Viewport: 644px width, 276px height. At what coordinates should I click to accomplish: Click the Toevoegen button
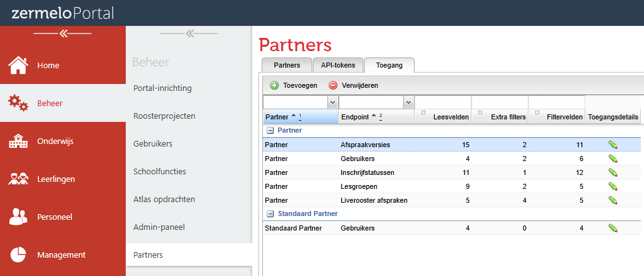(x=294, y=85)
